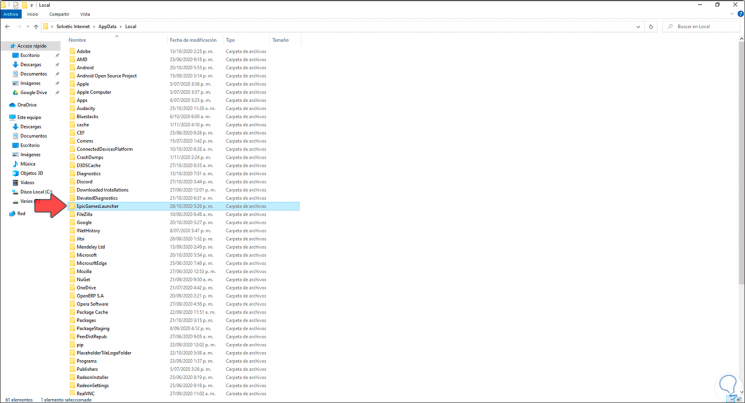Select the PeerDistRepub folder name
The height and width of the screenshot is (403, 745).
[92, 336]
